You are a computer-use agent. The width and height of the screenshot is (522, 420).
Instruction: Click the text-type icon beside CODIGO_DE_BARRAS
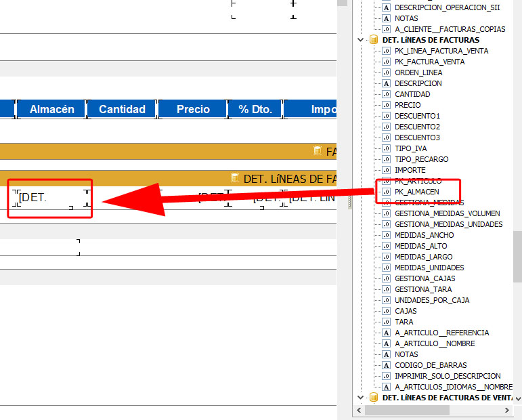click(386, 365)
